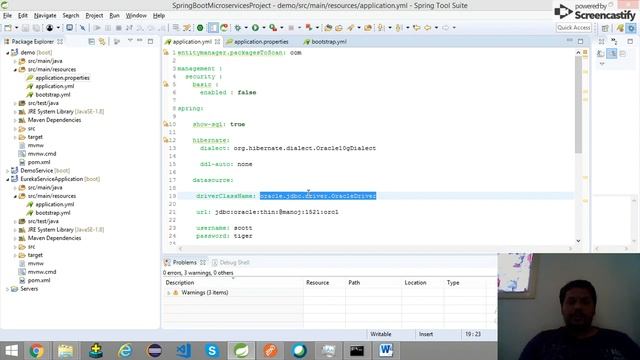The image size is (640, 360).
Task: Collapse the EurekaServiceApplication project node
Action: pyautogui.click(x=7, y=179)
